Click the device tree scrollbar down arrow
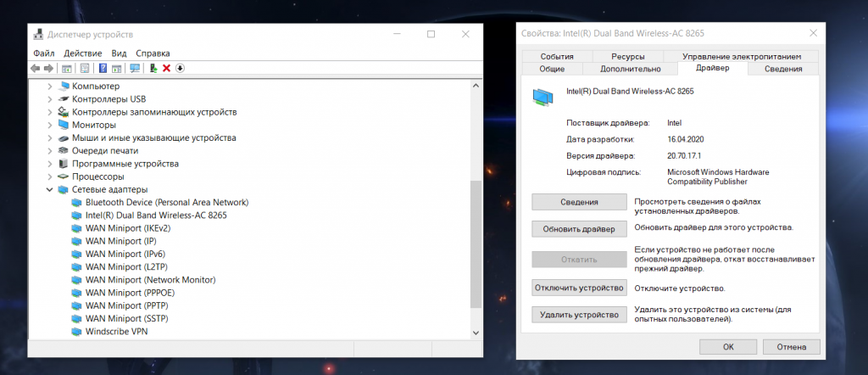The image size is (868, 375). pyautogui.click(x=475, y=333)
